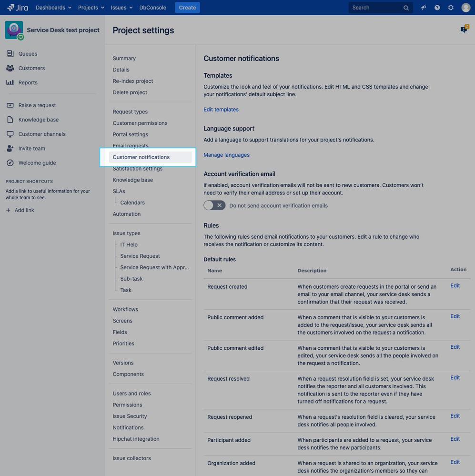The image size is (475, 476).
Task: Click the Customers people icon
Action: [10, 68]
